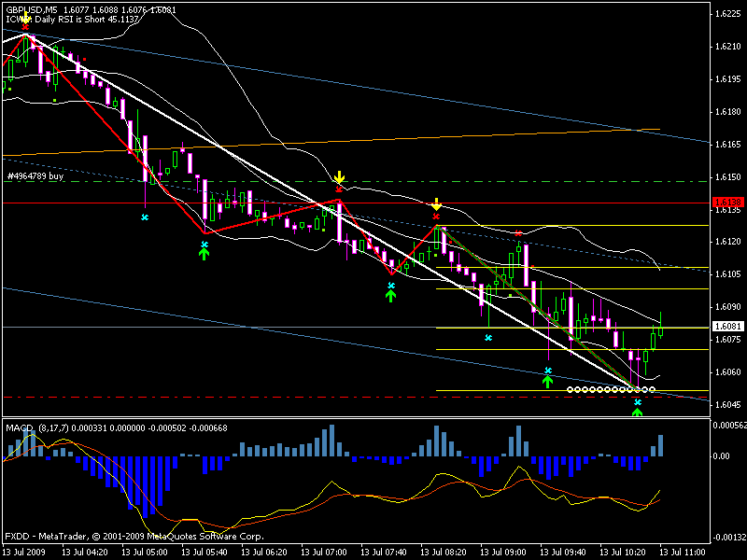Click the 1.6225 value on price axis
Screen dimensions: 747x560
click(x=728, y=14)
